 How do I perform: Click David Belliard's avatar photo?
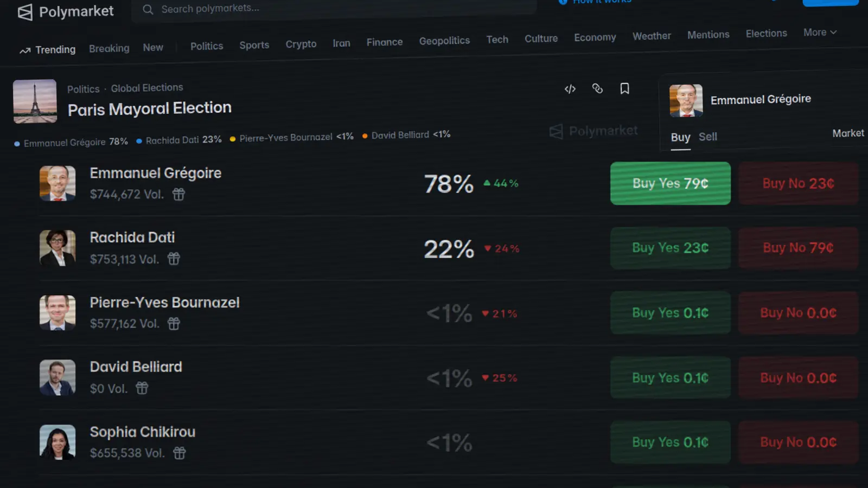tap(58, 377)
